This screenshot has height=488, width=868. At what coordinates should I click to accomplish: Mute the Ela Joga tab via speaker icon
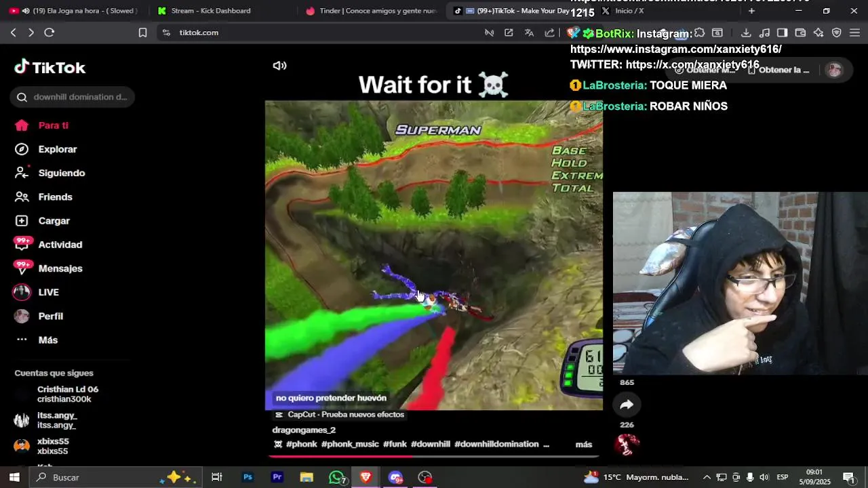(x=26, y=11)
